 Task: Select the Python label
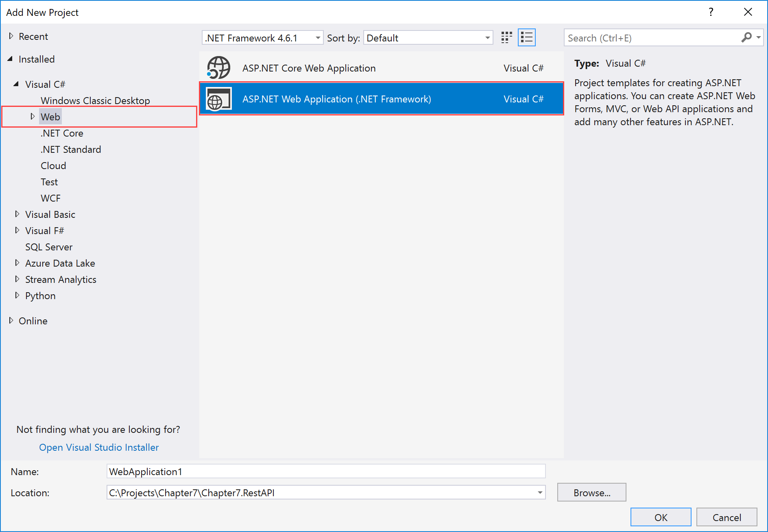40,295
